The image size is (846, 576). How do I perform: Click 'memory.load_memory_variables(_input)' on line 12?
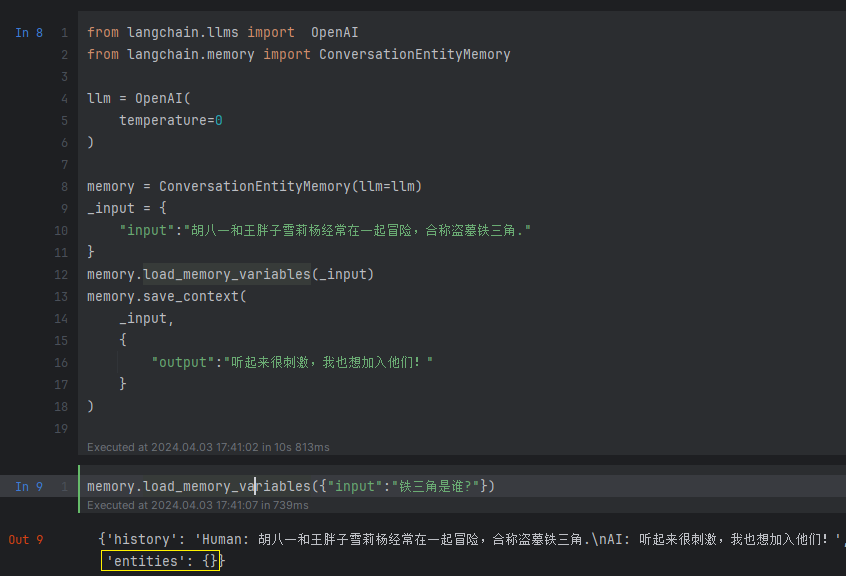point(230,275)
